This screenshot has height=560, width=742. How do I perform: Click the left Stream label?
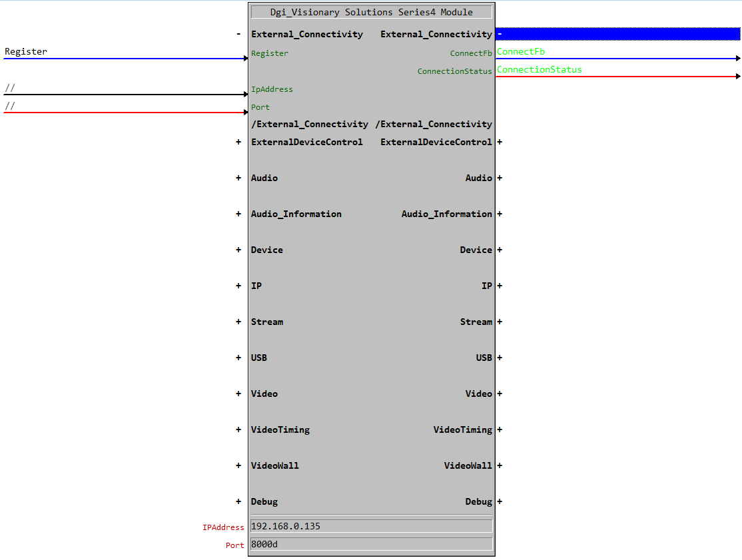pos(267,322)
